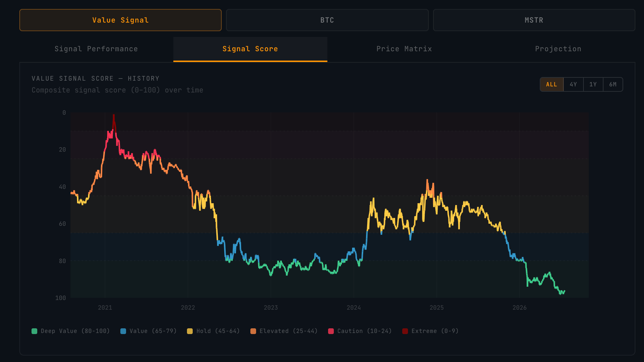Switch to the BTC tab
The image size is (644, 362).
click(327, 20)
